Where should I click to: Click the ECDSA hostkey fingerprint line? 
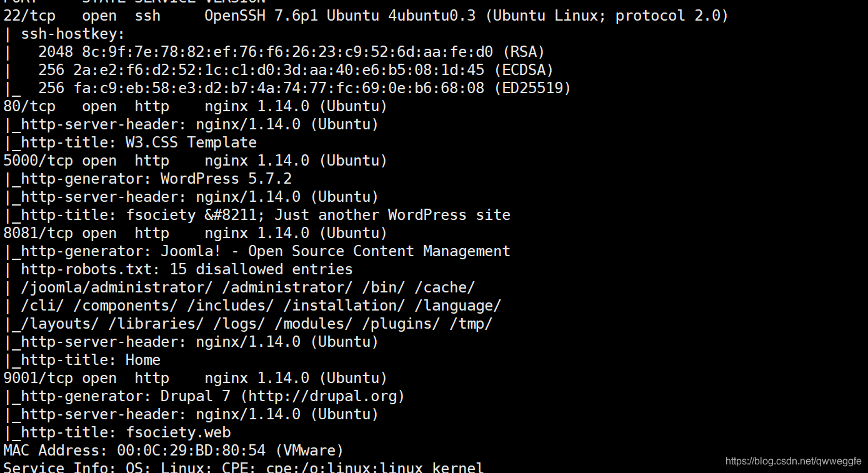click(279, 70)
